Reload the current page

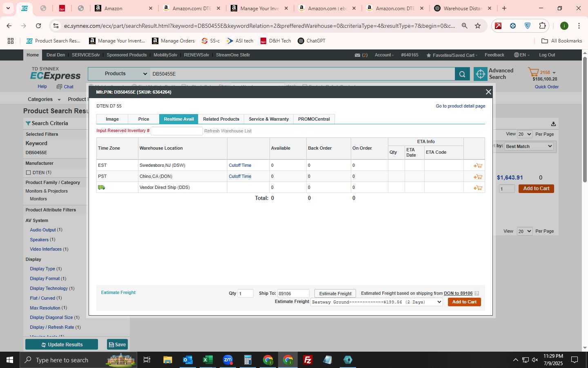[x=38, y=26]
